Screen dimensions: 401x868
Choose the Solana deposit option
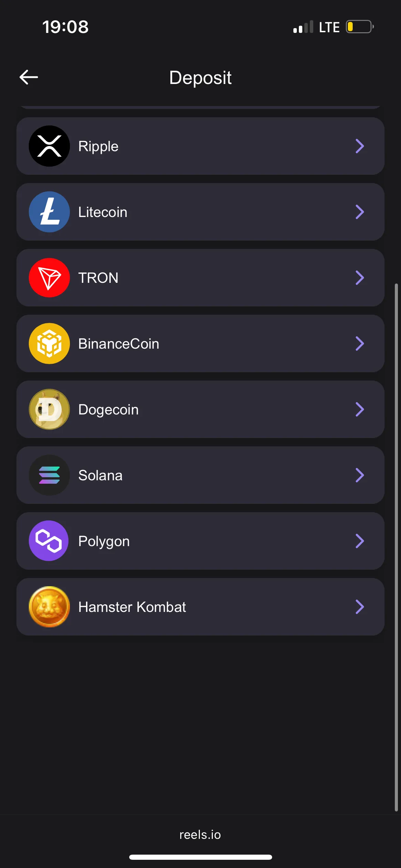(100, 475)
